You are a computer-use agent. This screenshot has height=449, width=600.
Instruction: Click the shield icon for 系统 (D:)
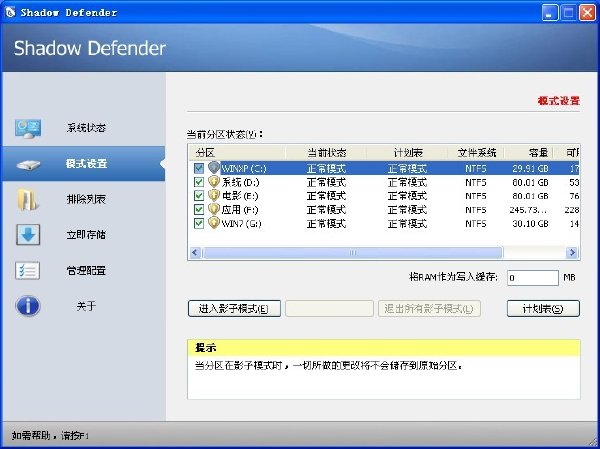(x=214, y=181)
